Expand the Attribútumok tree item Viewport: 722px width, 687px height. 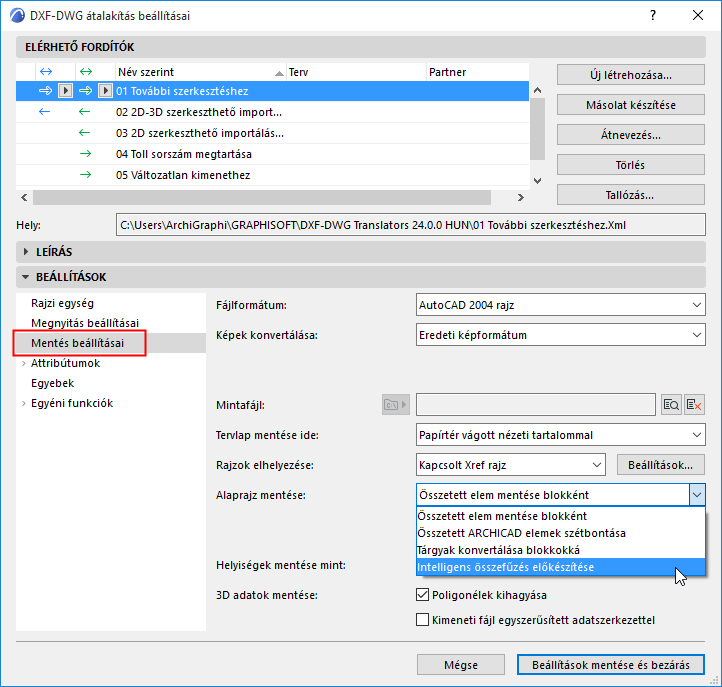[x=23, y=363]
